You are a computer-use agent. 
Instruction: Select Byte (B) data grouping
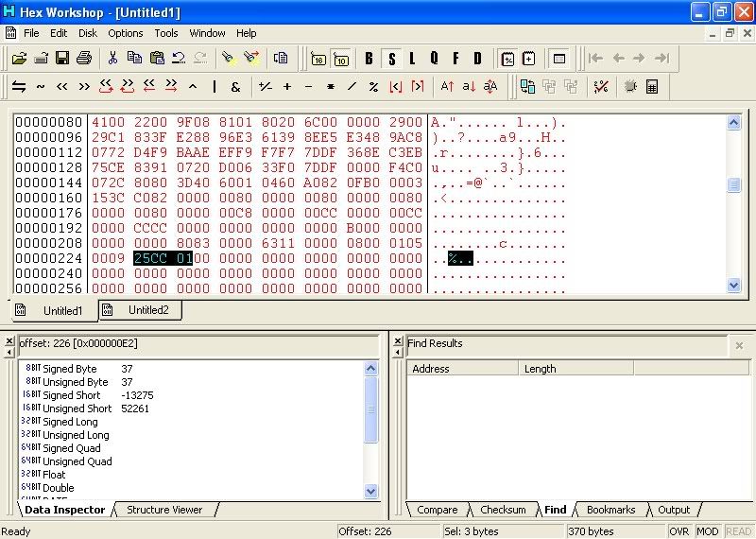pyautogui.click(x=369, y=59)
